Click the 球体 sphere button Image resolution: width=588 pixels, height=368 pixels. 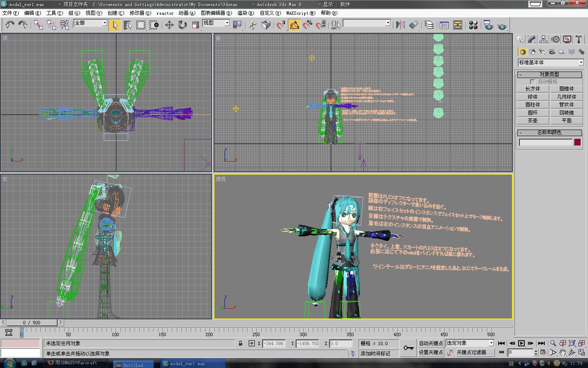click(x=532, y=97)
